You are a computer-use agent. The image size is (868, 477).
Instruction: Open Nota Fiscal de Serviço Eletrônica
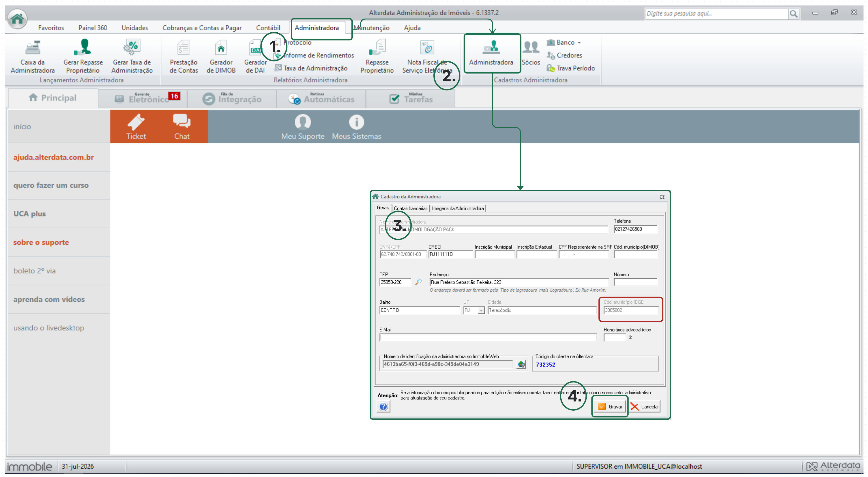click(427, 57)
